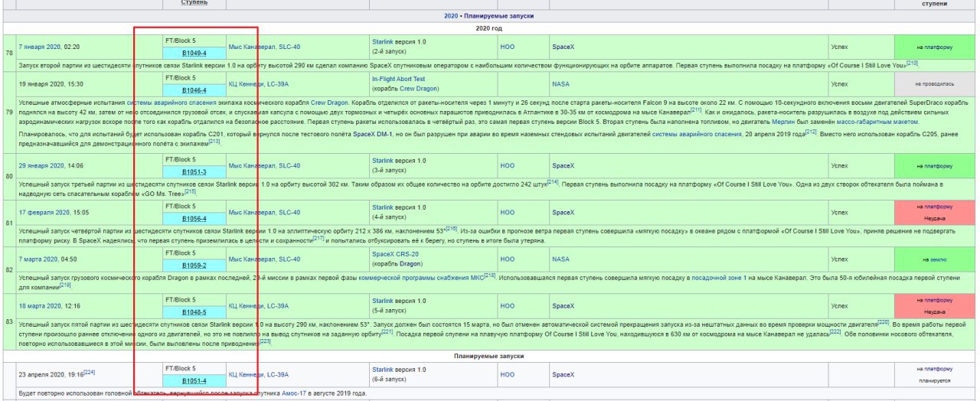Open Crew Dragon link under In-Flight Abort Test
The width and height of the screenshot is (980, 401).
click(420, 89)
